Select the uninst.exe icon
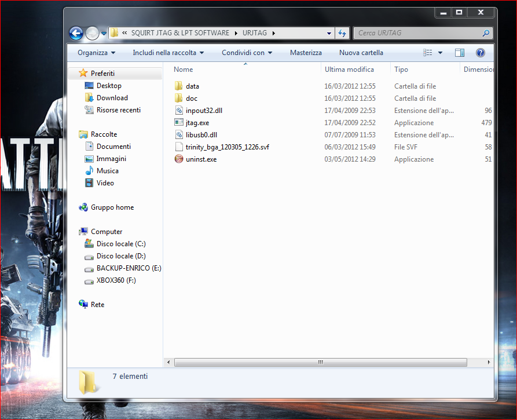 click(179, 159)
